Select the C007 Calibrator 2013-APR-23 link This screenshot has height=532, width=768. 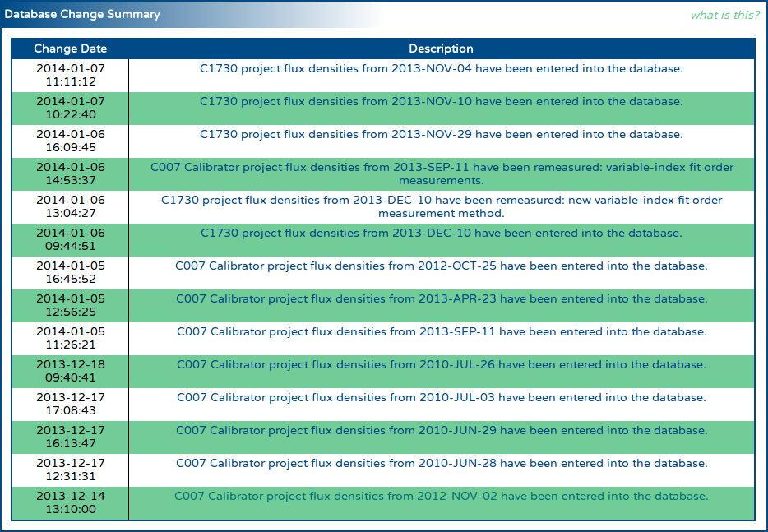441,299
